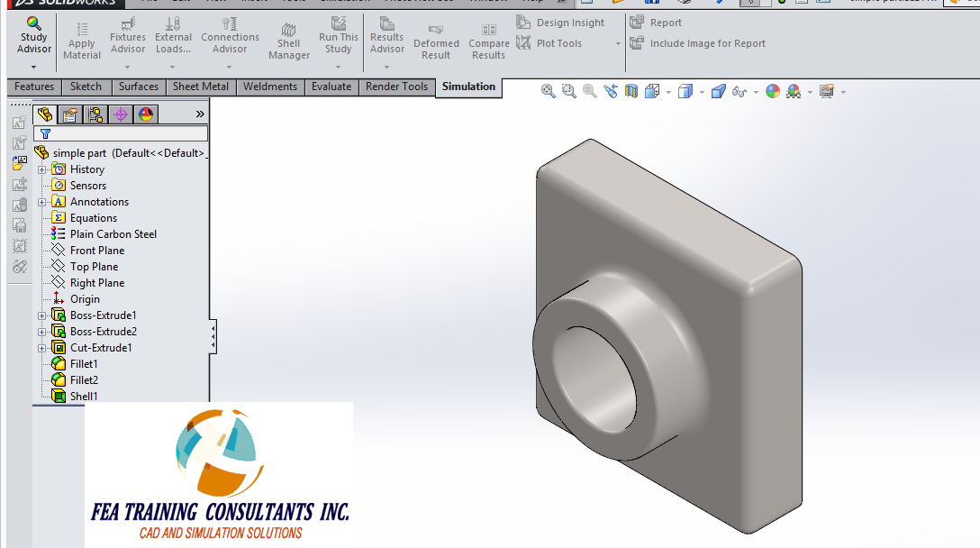Click the Zoom to Fit icon
The height and width of the screenshot is (548, 980).
point(548,90)
